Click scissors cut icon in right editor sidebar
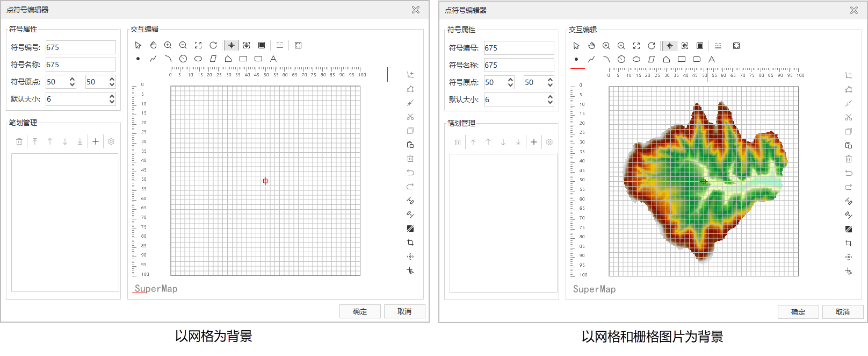868x356 pixels. (x=849, y=117)
